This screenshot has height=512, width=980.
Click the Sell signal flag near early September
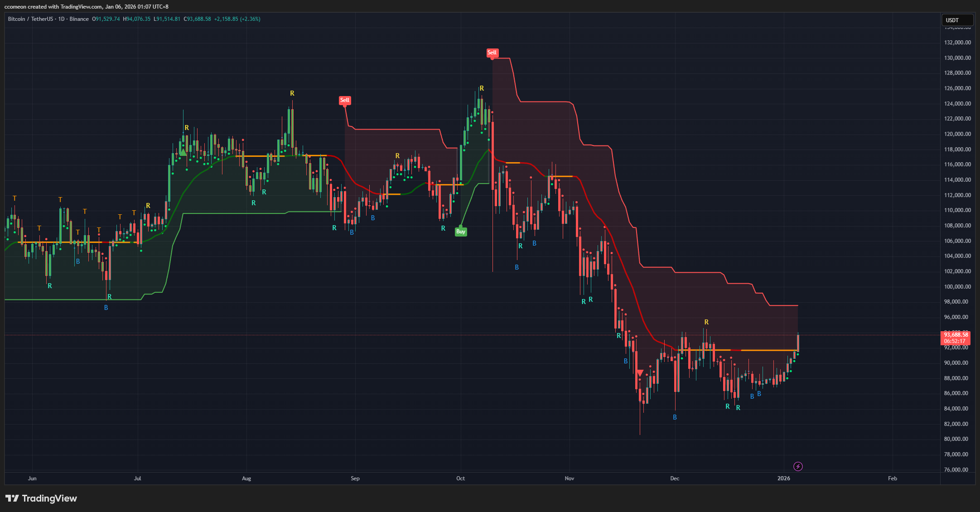(345, 100)
